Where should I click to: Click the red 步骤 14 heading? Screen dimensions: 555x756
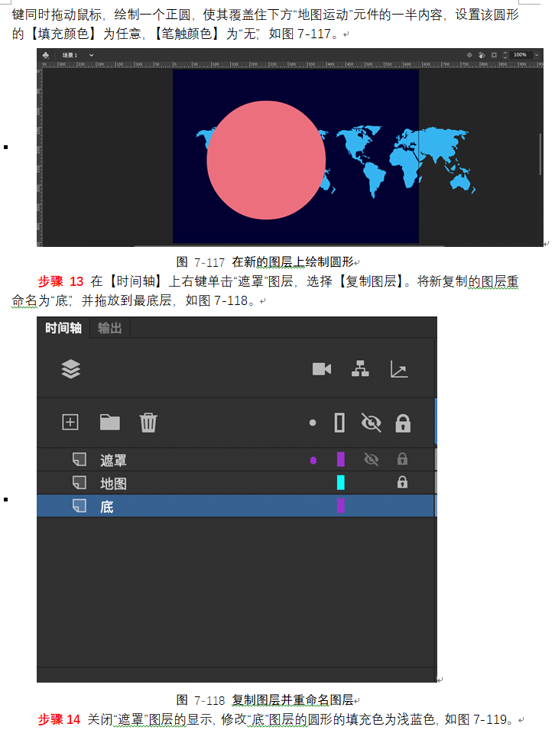tap(60, 720)
